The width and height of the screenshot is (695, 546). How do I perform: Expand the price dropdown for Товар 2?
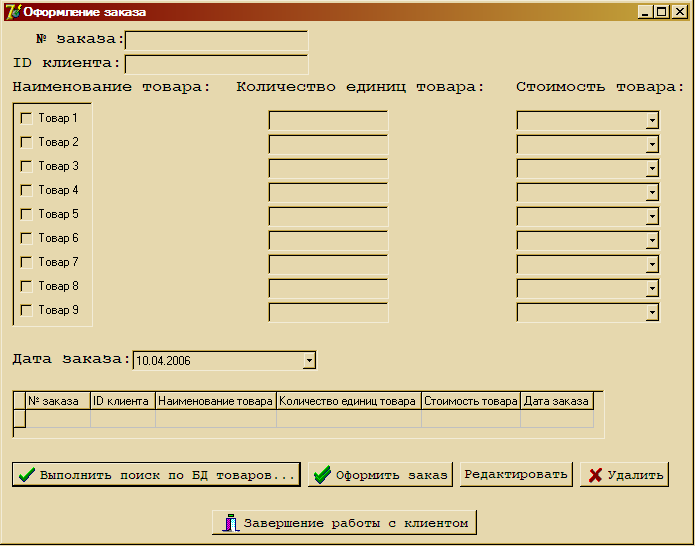[652, 144]
